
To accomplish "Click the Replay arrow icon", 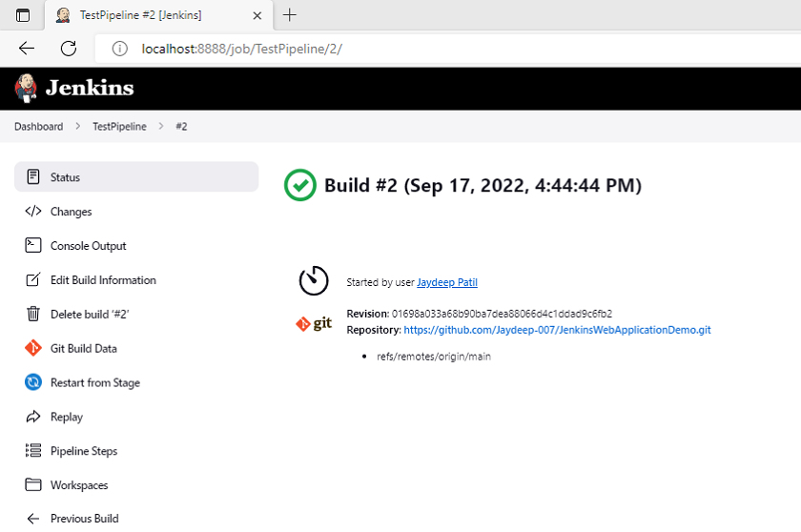I will tap(33, 417).
